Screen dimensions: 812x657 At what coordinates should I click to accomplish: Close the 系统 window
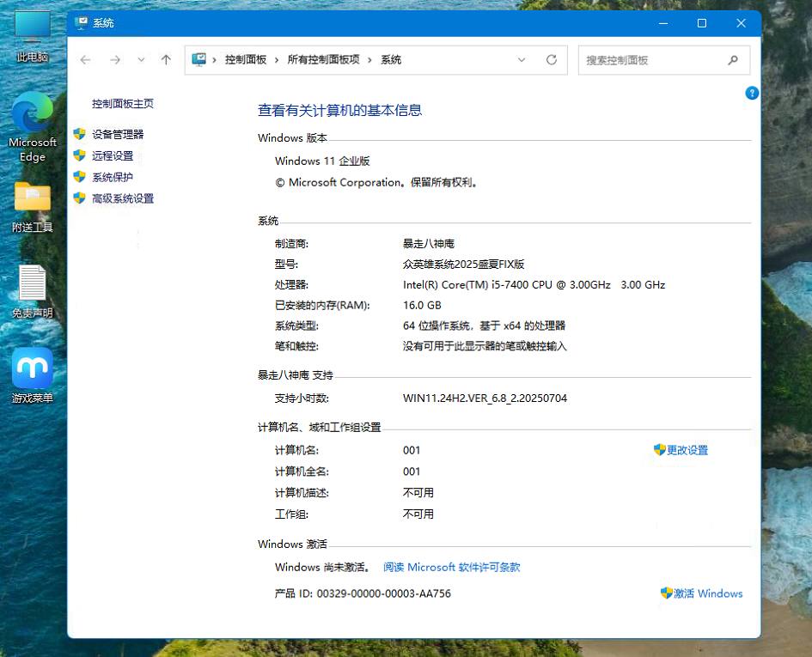click(x=741, y=23)
